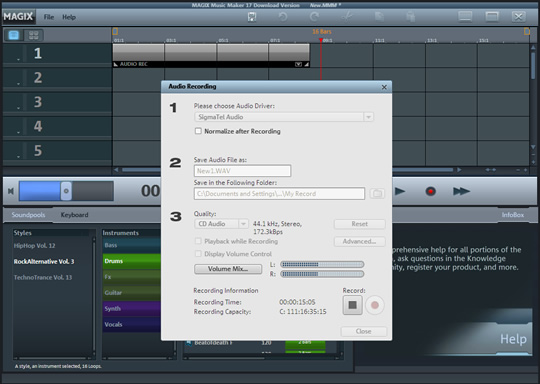Switch to single-track arranger view icon
This screenshot has width=540, height=384.
point(14,35)
